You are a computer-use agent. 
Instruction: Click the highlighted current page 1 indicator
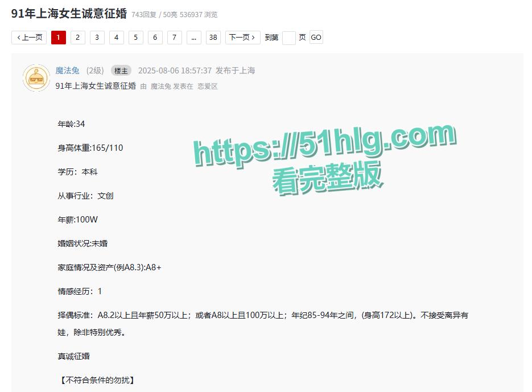point(57,37)
